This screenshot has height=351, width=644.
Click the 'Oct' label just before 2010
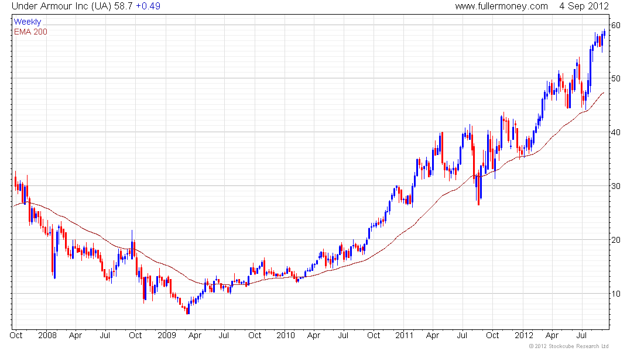click(x=255, y=335)
